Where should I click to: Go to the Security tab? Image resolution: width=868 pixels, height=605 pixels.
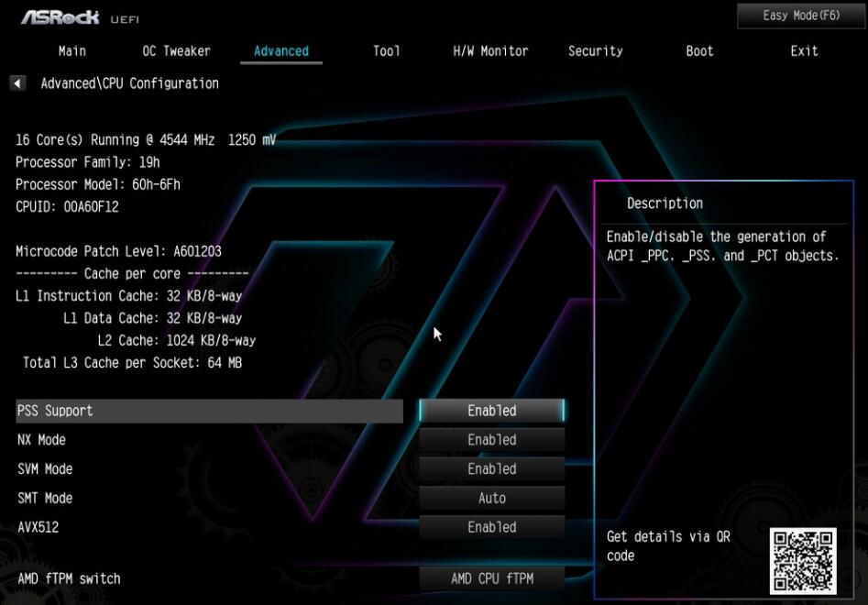click(x=596, y=51)
